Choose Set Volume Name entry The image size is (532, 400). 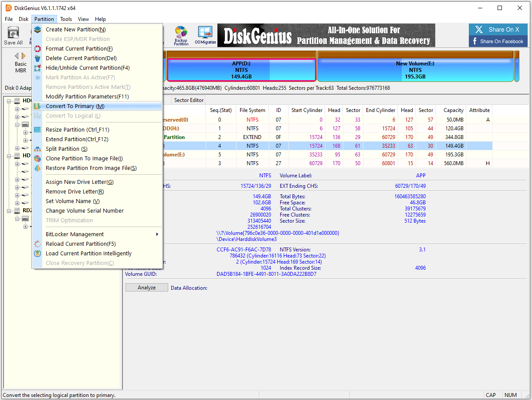pyautogui.click(x=97, y=201)
